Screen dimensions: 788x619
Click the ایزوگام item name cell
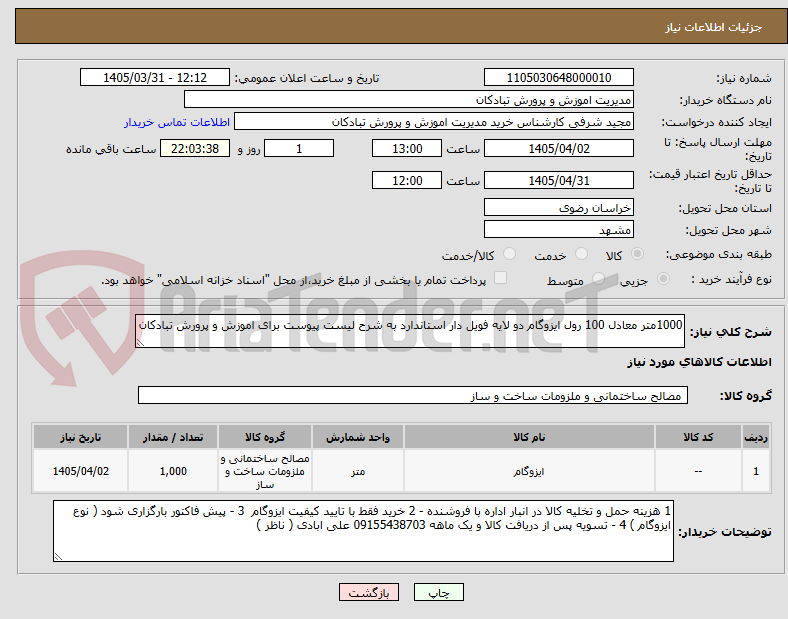click(x=529, y=471)
